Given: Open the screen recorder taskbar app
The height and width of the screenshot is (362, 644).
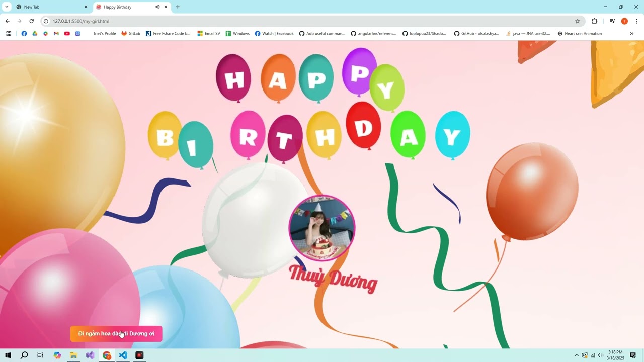Looking at the screenshot, I should click(x=139, y=355).
